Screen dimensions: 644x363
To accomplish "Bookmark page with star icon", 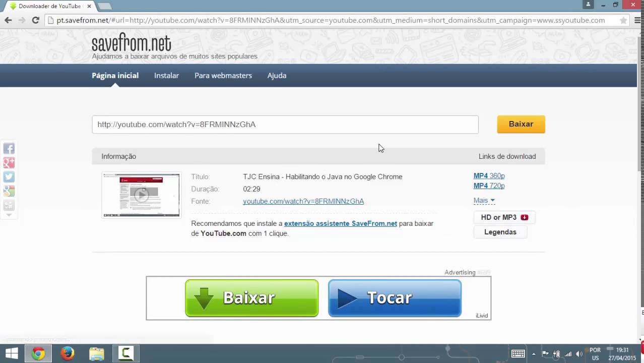I will (x=623, y=21).
